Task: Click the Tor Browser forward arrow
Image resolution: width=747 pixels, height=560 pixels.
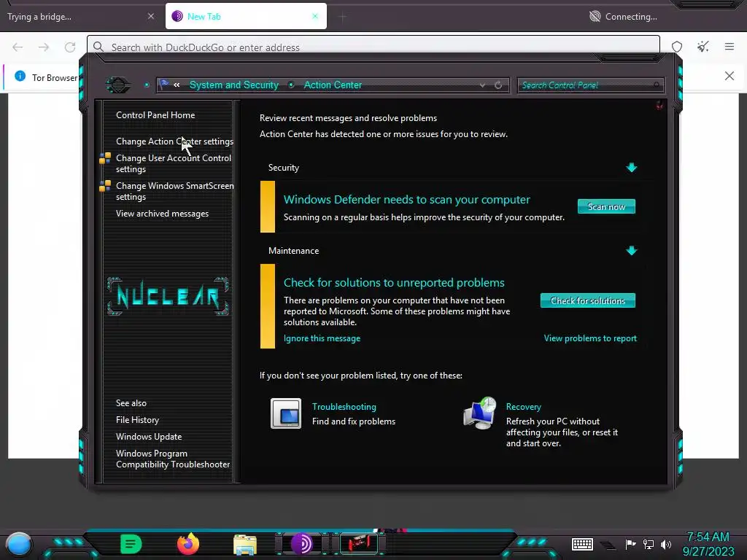Action: pos(44,47)
